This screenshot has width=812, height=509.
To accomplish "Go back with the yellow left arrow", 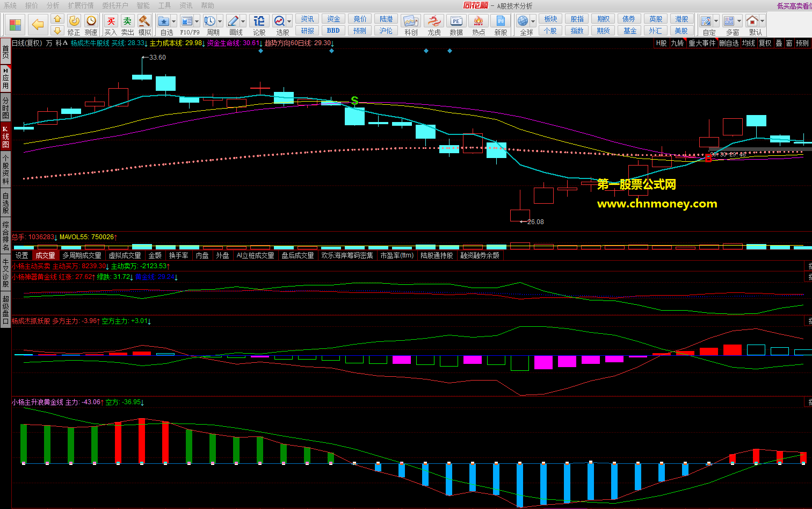I will coord(38,25).
